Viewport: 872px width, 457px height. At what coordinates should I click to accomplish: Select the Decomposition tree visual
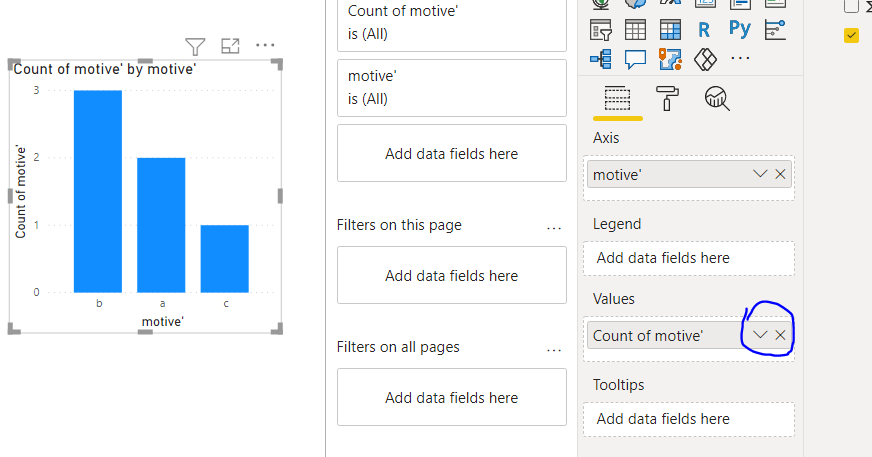(x=601, y=59)
